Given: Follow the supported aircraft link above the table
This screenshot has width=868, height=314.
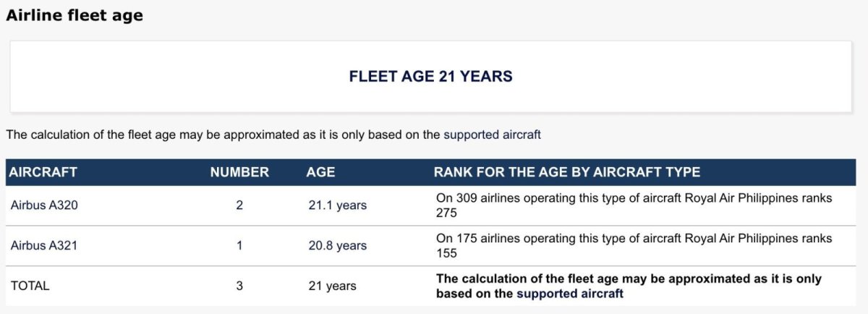Looking at the screenshot, I should [x=492, y=135].
